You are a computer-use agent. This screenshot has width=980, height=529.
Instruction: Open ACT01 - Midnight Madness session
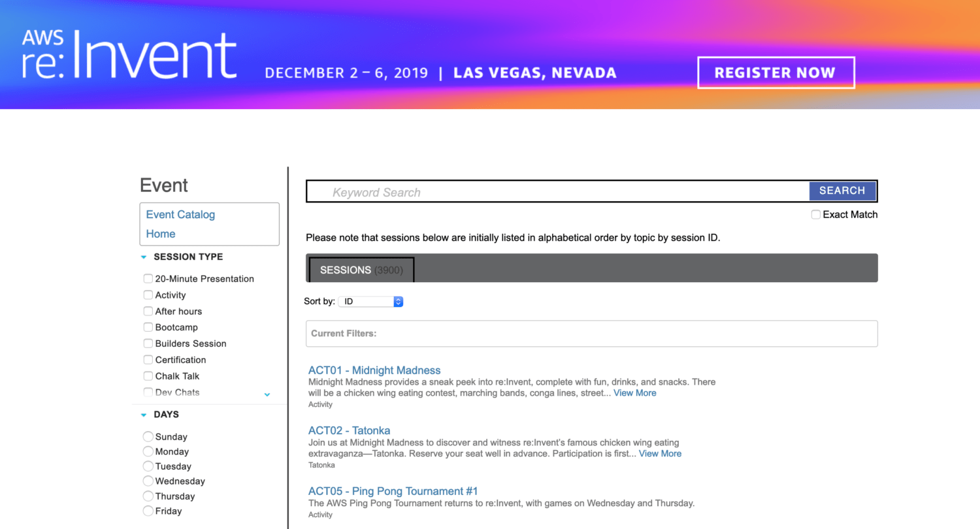[x=374, y=370]
